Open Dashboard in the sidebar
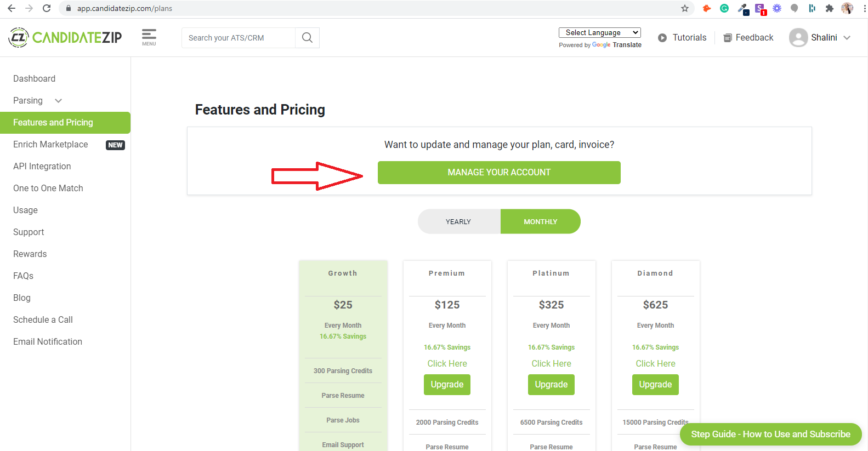 tap(34, 78)
